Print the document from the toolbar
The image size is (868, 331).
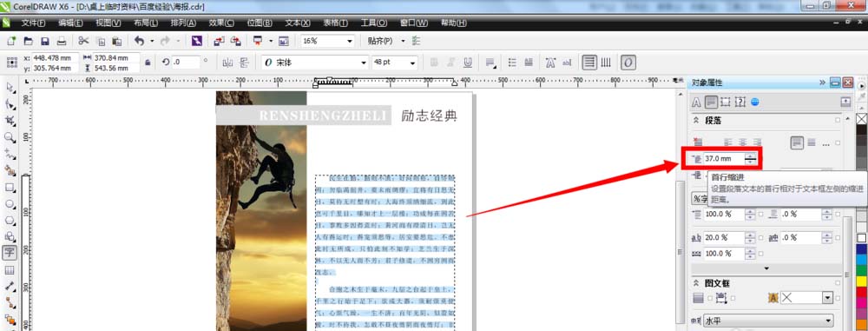point(62,42)
